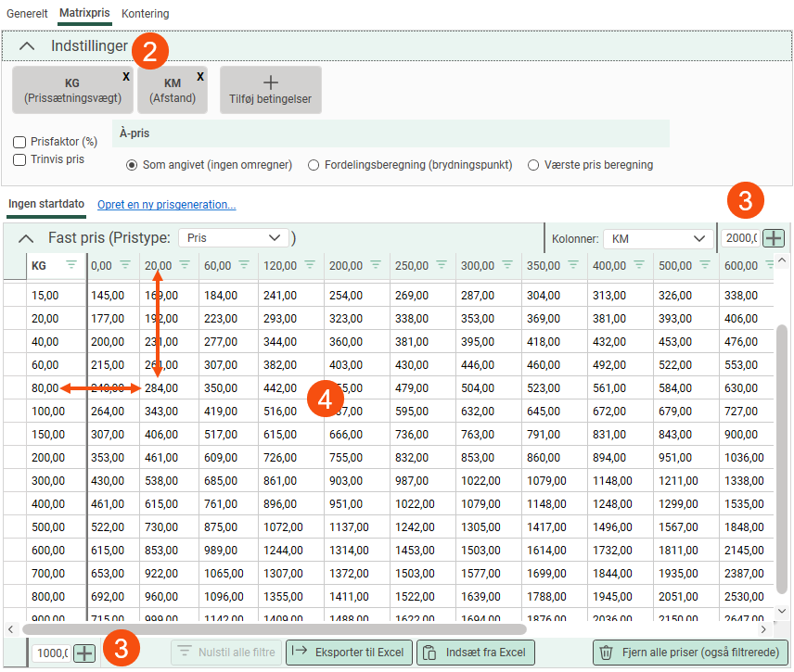Open the Pristype dropdown
The image size is (794, 672).
coord(233,238)
